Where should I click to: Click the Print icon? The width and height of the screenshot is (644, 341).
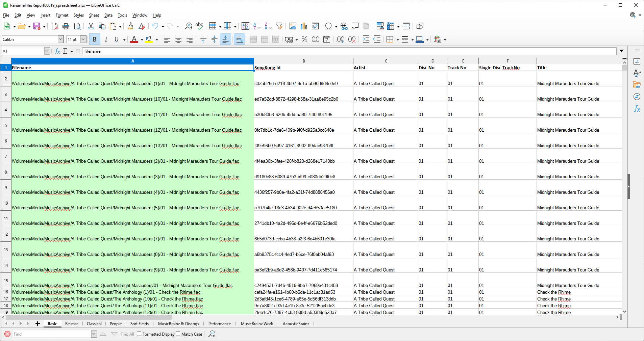[66, 26]
